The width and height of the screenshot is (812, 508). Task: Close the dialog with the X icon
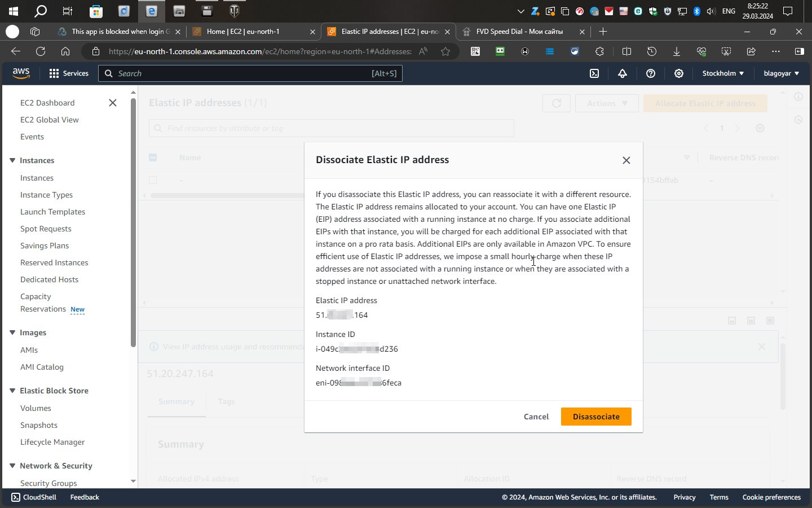(626, 160)
